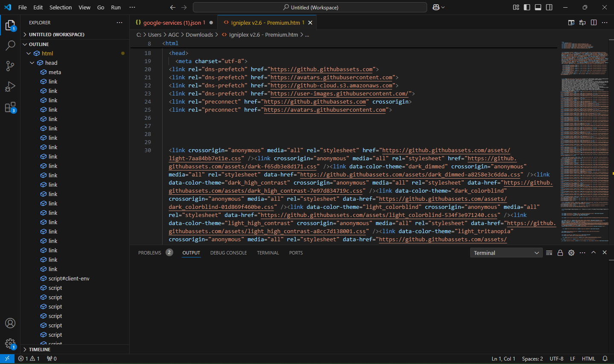Image resolution: width=614 pixels, height=364 pixels.
Task: Expand the Untitled (Workspace) section
Action: click(x=75, y=35)
